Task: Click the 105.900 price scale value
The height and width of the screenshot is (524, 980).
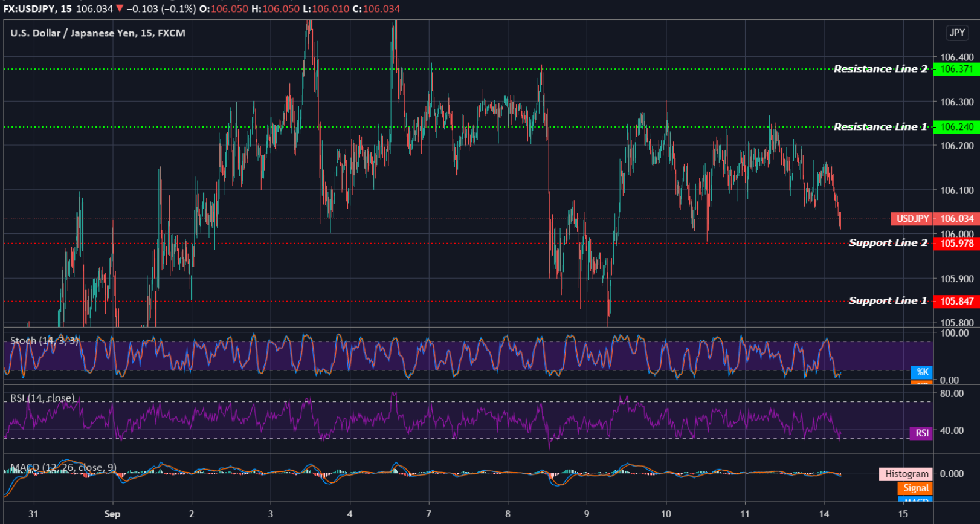Action: pos(957,279)
